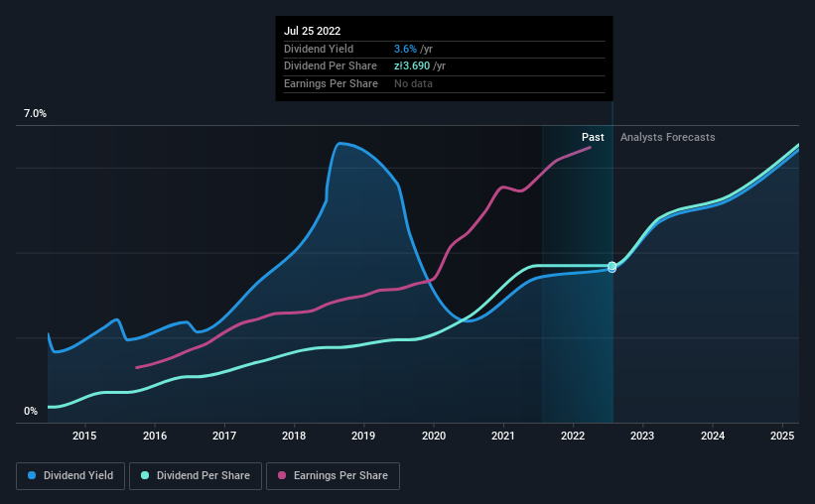Click the tooltip Dividend Yield row label
The height and width of the screenshot is (504, 815).
click(319, 49)
